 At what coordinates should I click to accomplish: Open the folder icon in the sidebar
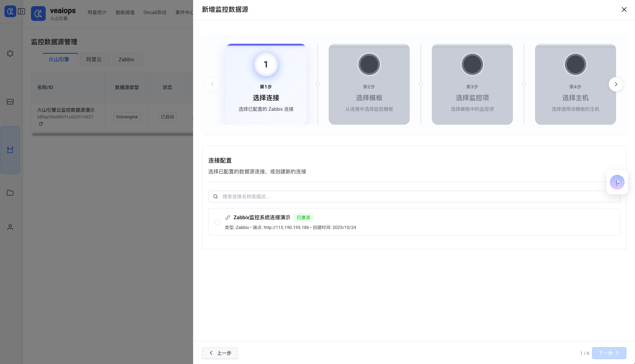point(10,193)
